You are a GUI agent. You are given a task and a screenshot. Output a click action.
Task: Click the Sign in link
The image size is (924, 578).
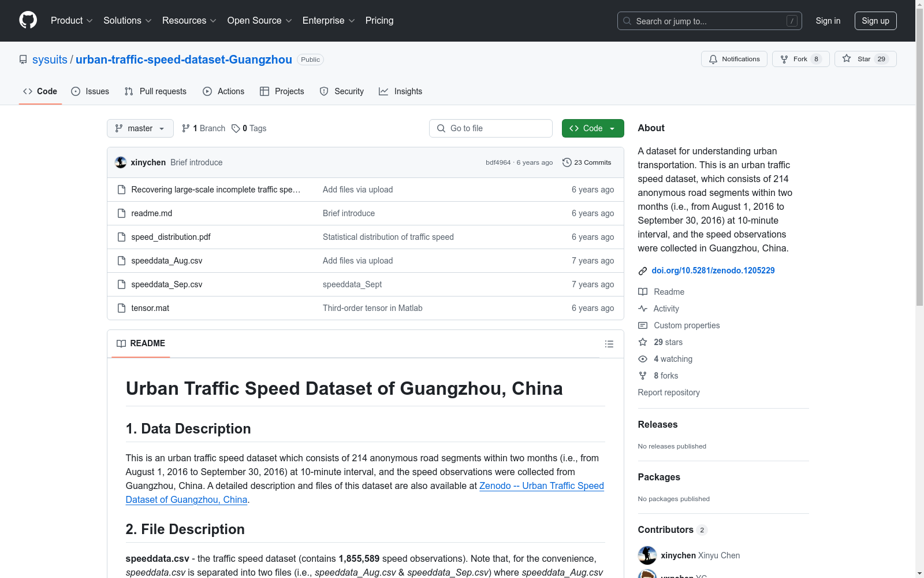(x=828, y=21)
